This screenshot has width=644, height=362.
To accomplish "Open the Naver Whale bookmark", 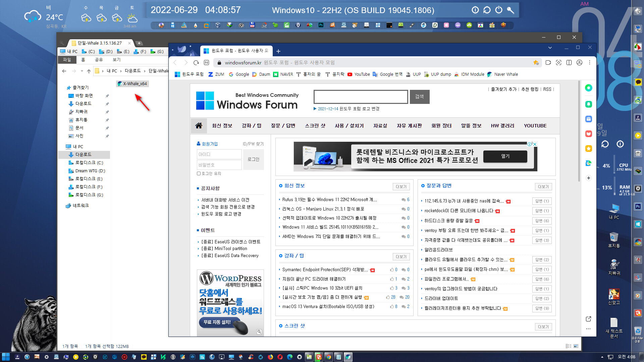I will point(502,74).
